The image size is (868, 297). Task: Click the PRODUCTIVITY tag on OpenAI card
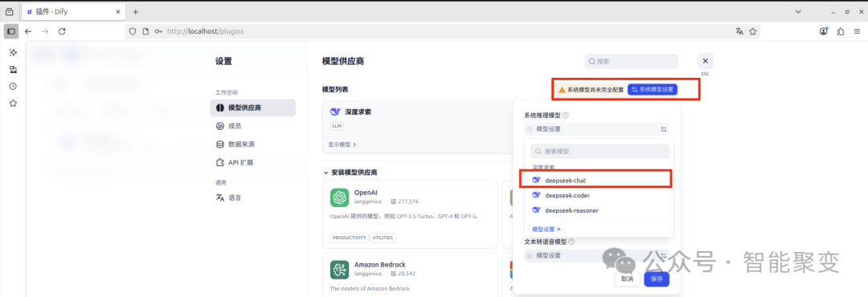[x=350, y=238]
